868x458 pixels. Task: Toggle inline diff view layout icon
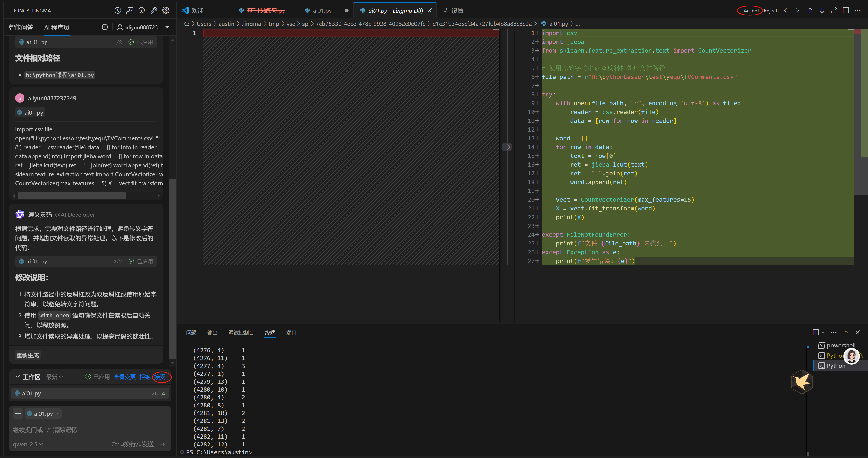[x=846, y=10]
